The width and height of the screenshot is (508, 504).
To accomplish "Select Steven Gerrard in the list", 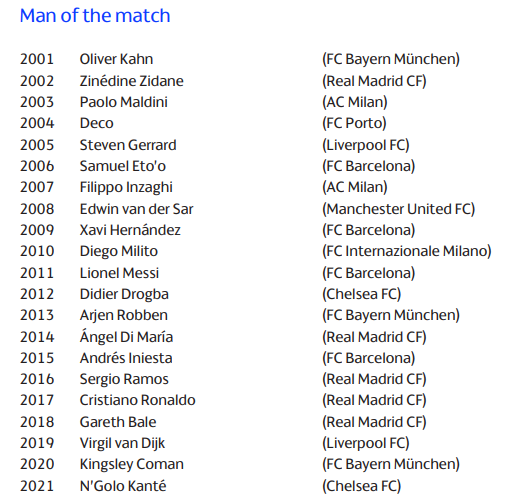I will click(128, 145).
